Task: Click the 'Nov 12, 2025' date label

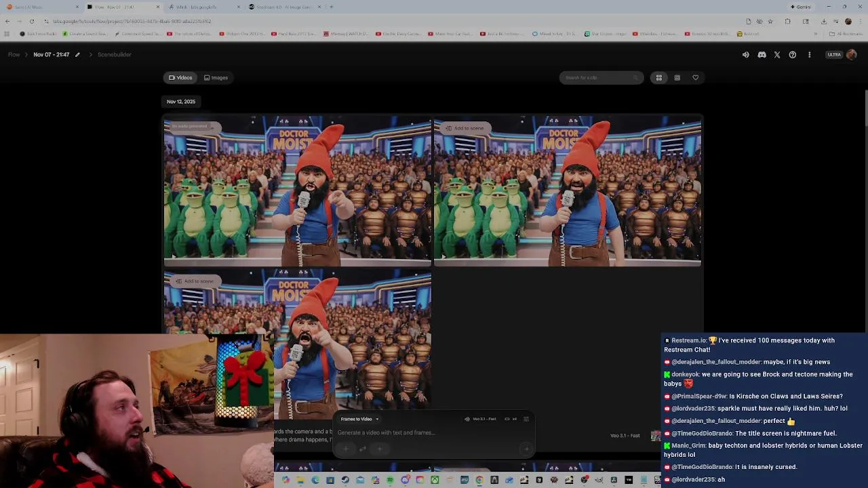Action: pos(181,102)
